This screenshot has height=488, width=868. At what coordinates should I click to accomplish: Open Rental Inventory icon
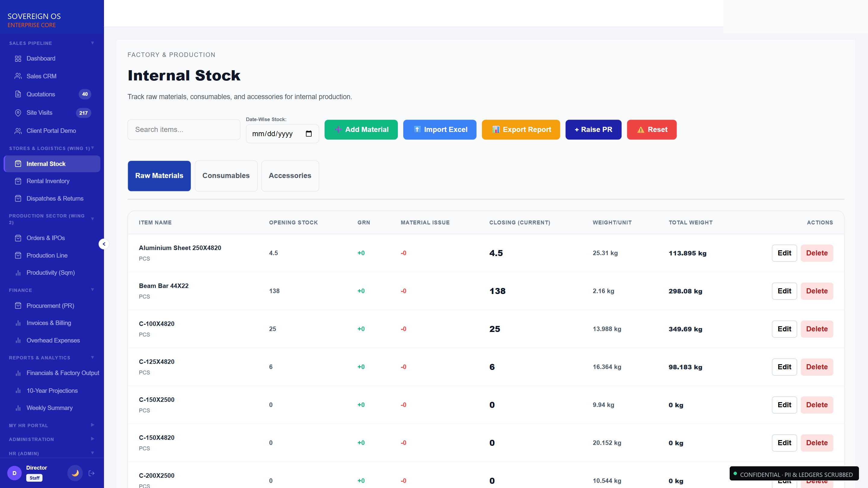point(18,181)
